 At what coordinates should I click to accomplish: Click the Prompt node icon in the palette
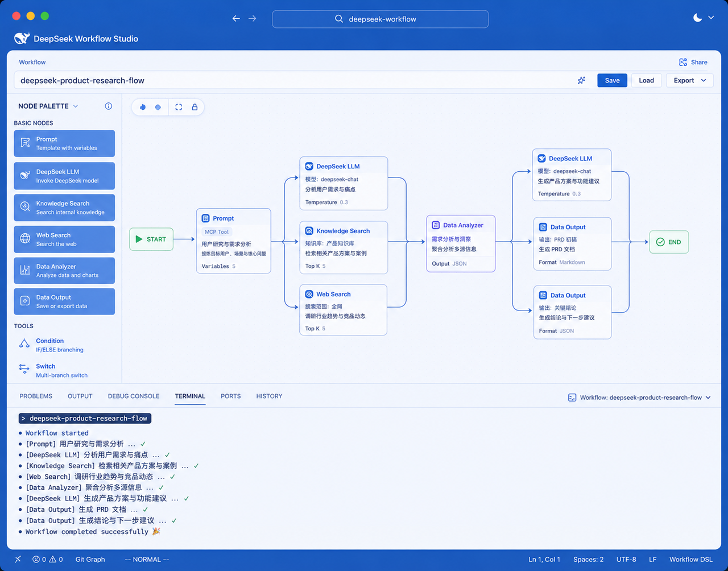25,143
